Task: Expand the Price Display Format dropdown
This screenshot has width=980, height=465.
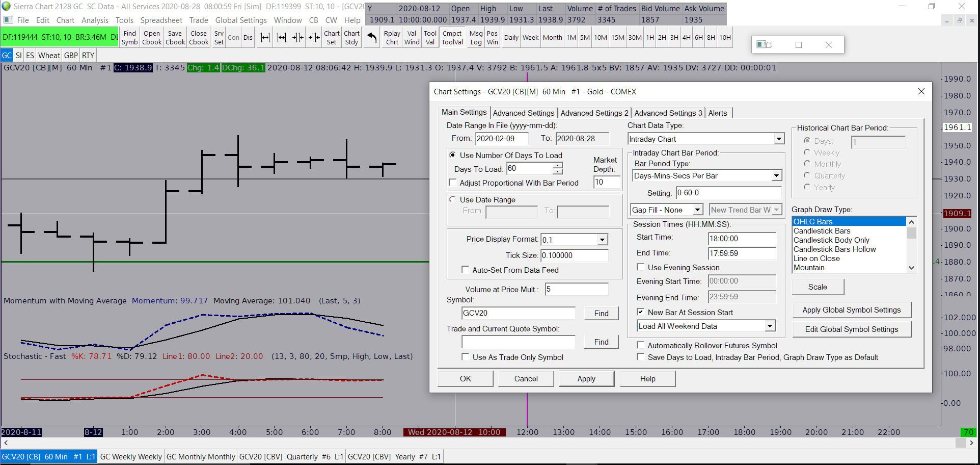Action: point(602,240)
